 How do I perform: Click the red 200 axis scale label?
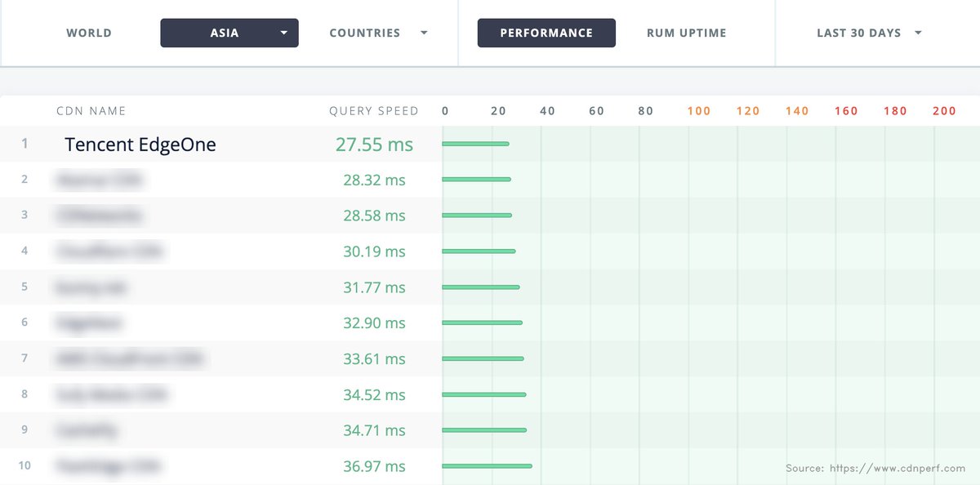944,111
